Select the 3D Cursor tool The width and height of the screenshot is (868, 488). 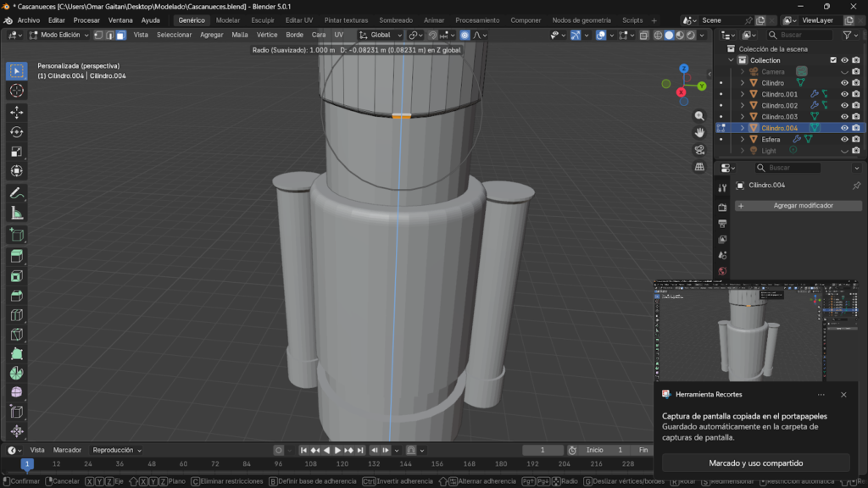pos(16,91)
